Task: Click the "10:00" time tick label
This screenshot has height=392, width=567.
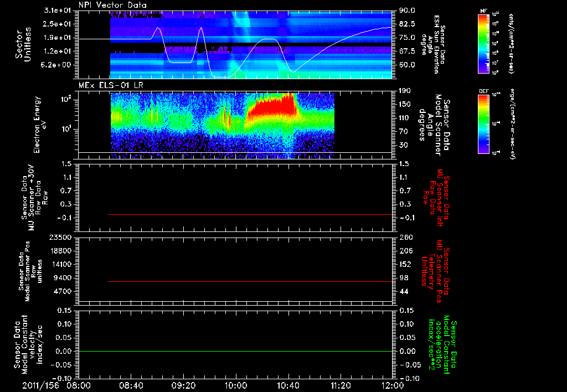Action: pos(236,385)
